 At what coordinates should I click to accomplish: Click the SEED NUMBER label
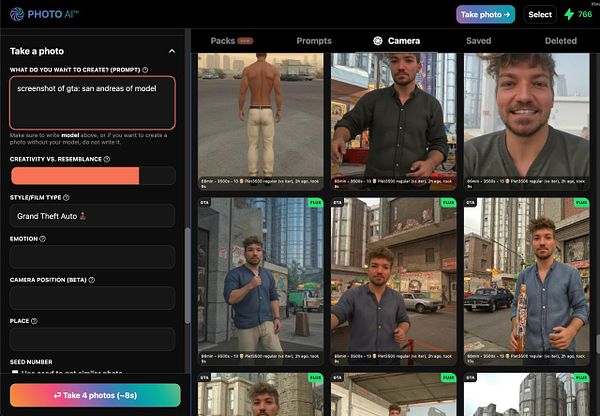coord(31,362)
